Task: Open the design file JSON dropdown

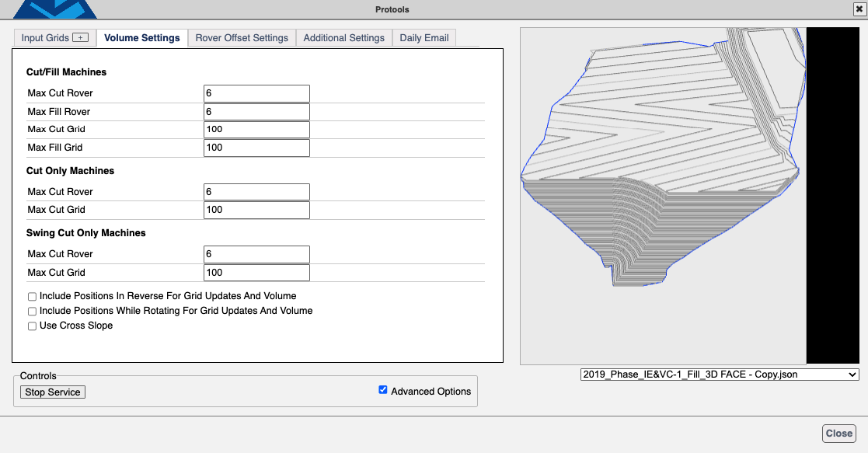Action: click(720, 375)
